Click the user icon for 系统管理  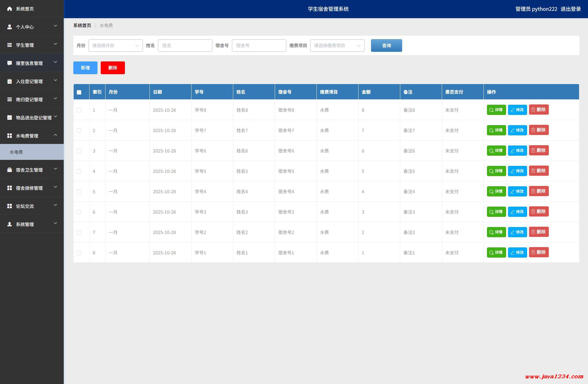pyautogui.click(x=10, y=224)
